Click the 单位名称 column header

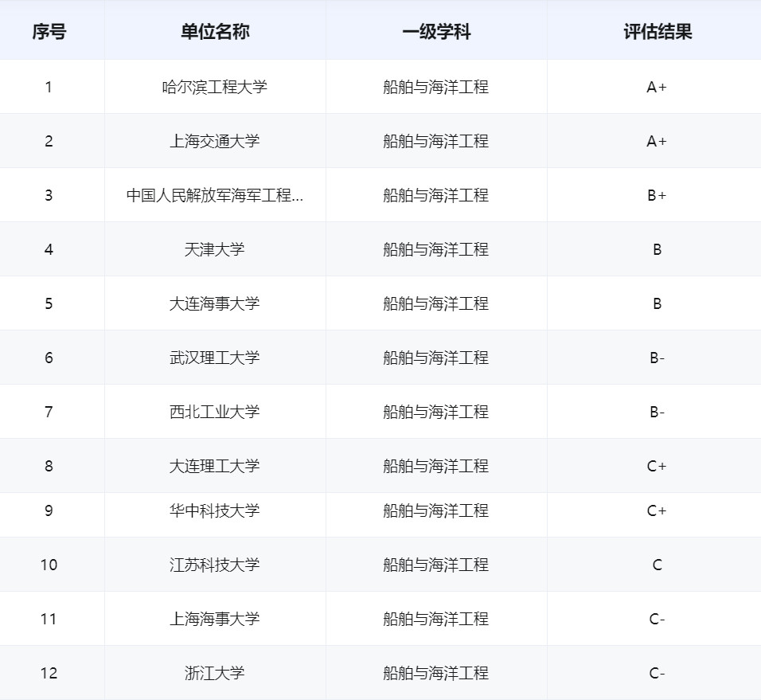click(214, 31)
